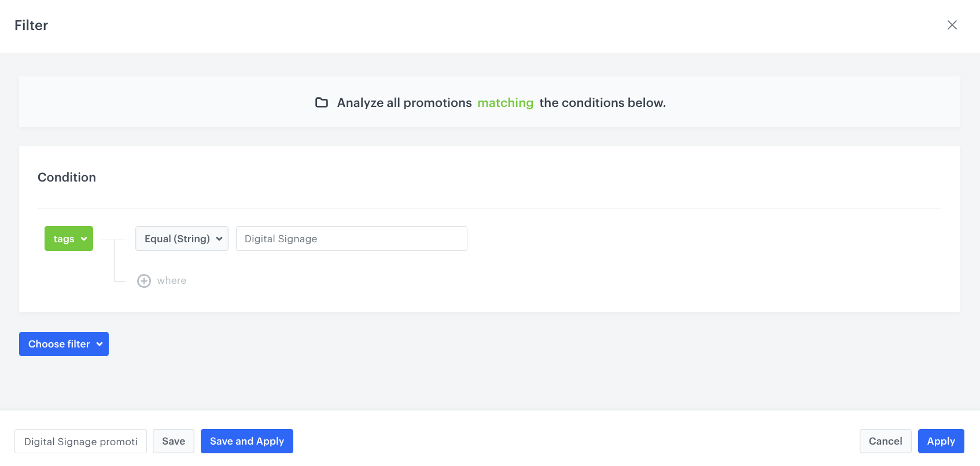Close the Filter dialog with the X
Image resolution: width=980 pixels, height=466 pixels.
[x=952, y=25]
